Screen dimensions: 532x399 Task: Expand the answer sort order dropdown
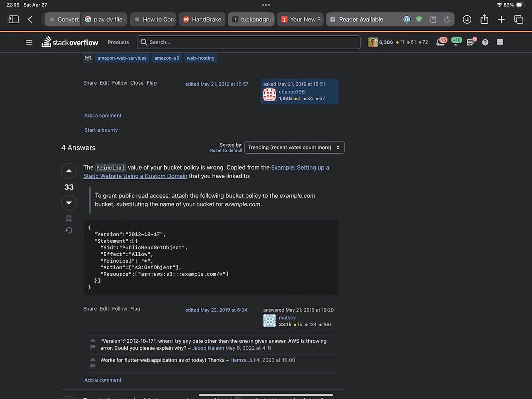294,148
